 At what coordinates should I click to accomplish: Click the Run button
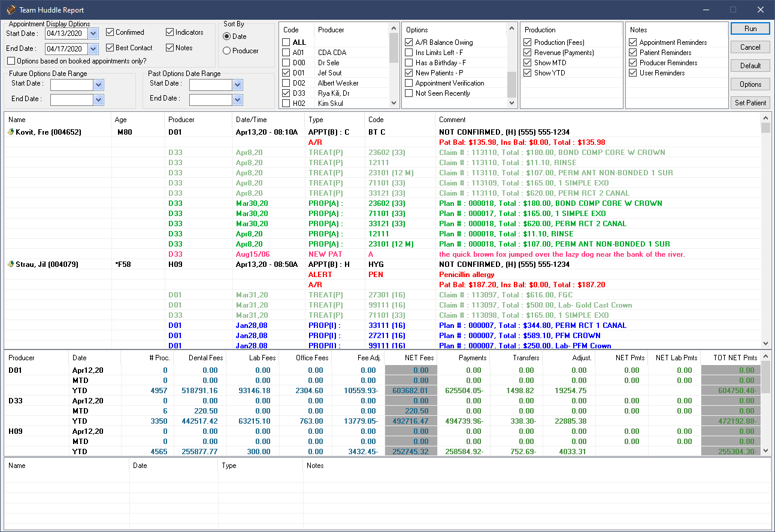point(750,29)
